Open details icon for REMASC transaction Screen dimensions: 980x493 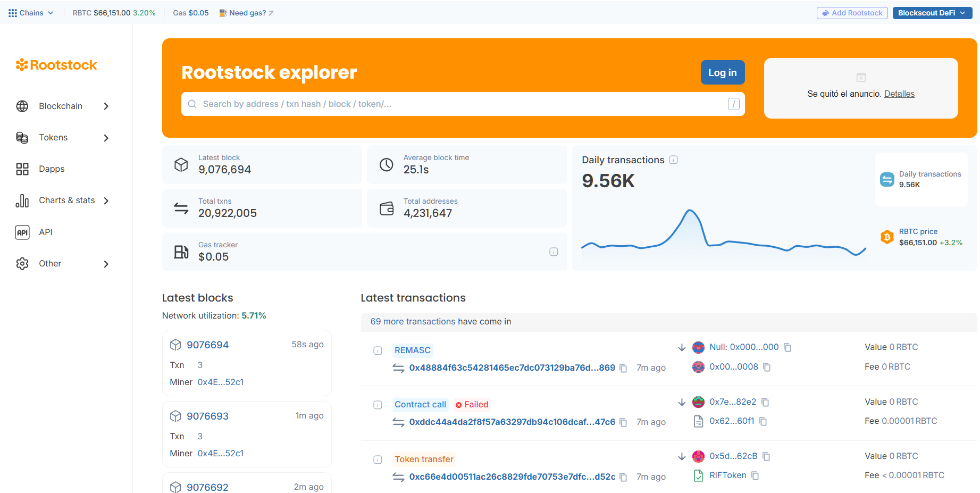(378, 350)
